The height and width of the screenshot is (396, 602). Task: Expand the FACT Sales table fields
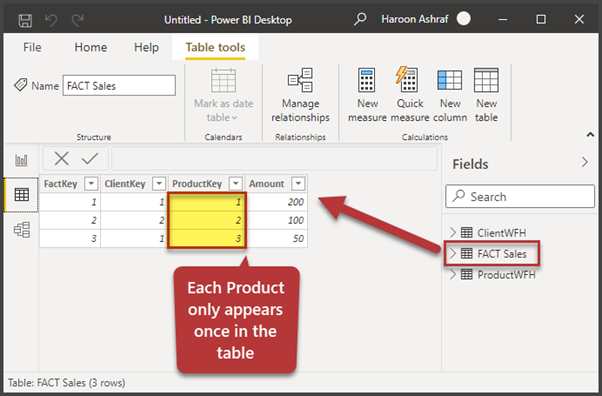(x=453, y=254)
